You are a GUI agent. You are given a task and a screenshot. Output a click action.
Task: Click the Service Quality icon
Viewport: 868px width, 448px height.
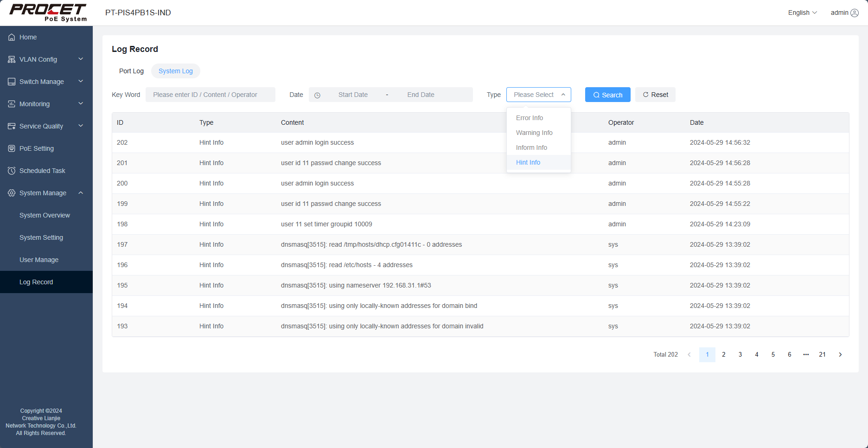click(12, 126)
